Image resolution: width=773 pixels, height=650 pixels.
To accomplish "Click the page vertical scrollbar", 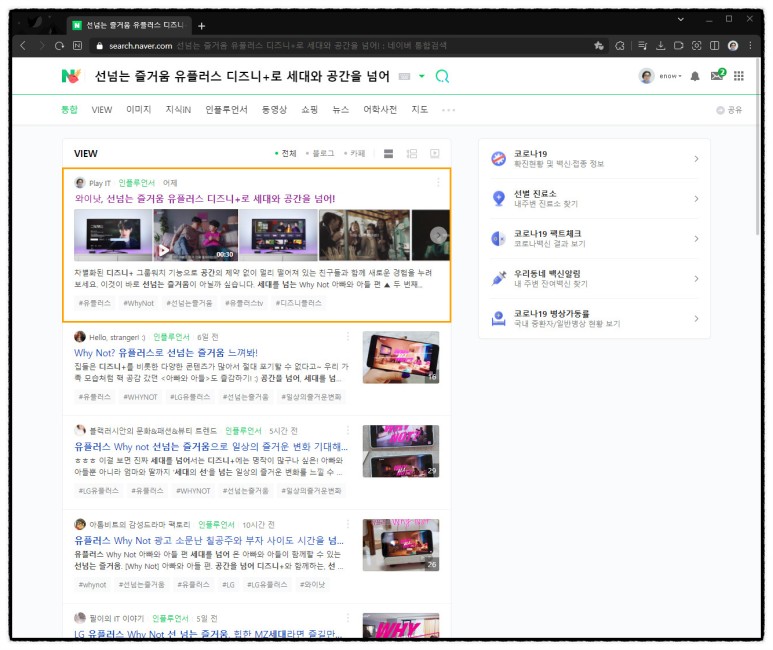I will tap(758, 148).
